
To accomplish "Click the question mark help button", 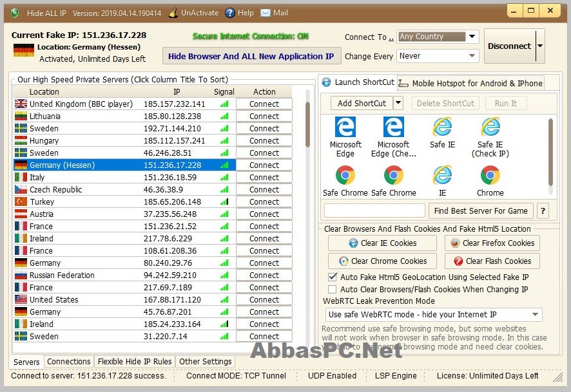I will (x=543, y=211).
